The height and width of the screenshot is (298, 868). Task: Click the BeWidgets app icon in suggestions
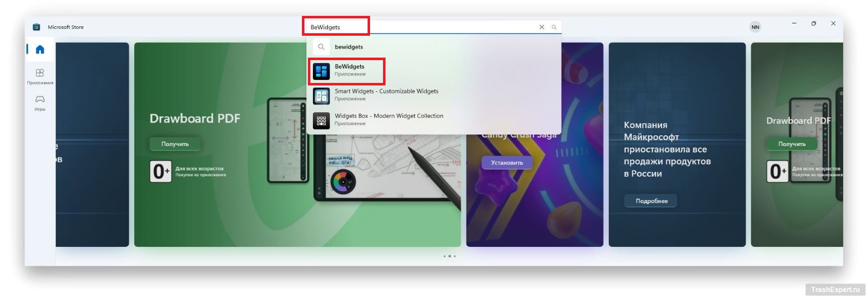pos(321,71)
